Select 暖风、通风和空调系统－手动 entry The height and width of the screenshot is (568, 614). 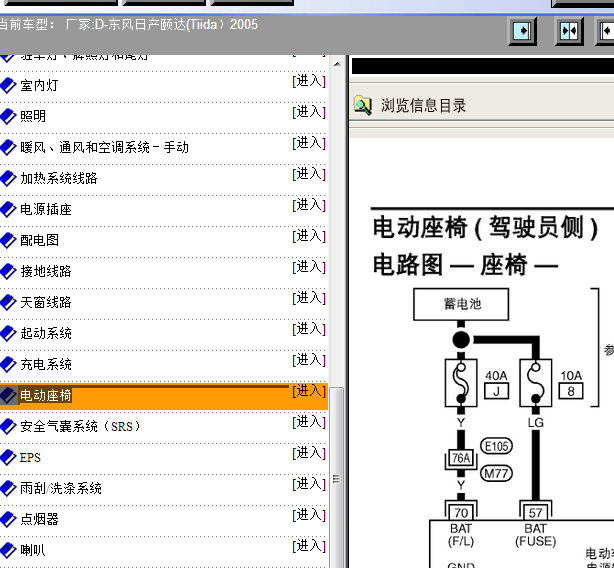105,147
